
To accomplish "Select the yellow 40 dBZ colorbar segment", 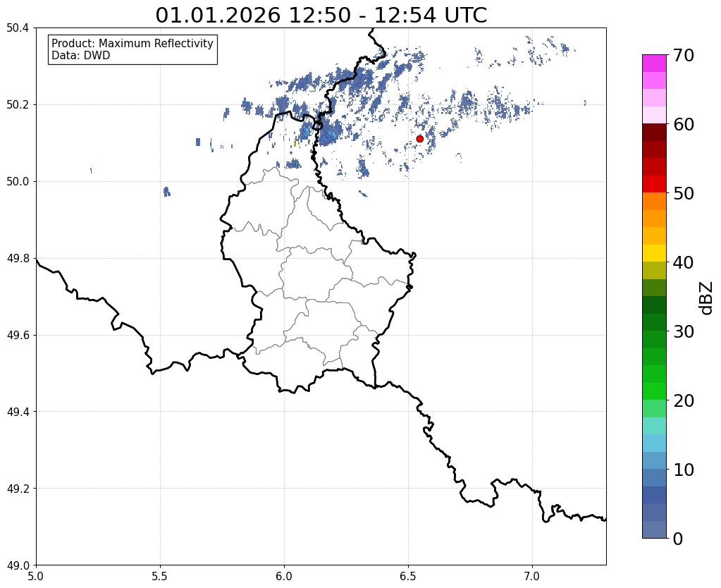I will coord(654,253).
